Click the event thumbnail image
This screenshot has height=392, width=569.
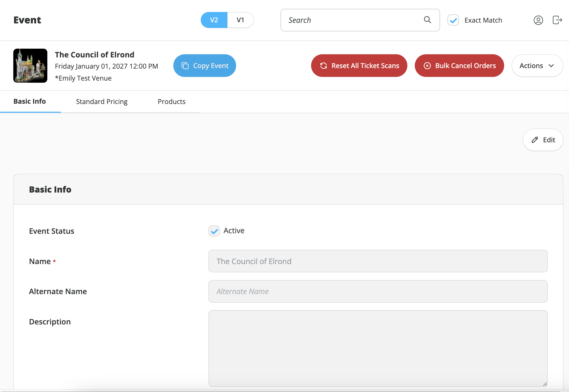30,66
